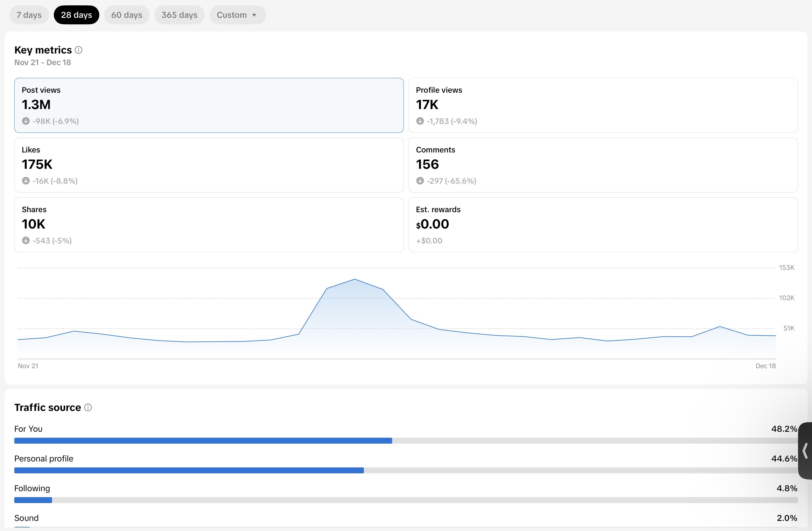Click the For You traffic bar
The width and height of the screenshot is (812, 531).
[x=203, y=441]
